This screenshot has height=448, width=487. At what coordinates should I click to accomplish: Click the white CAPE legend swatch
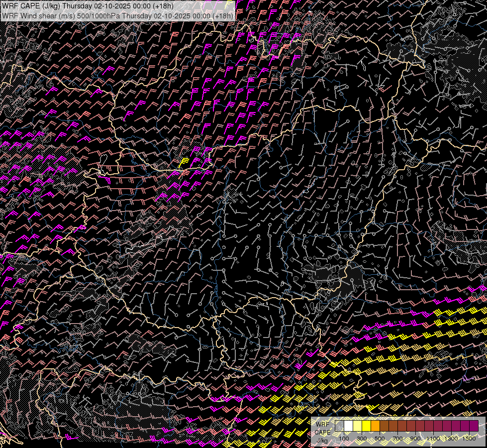click(x=348, y=426)
